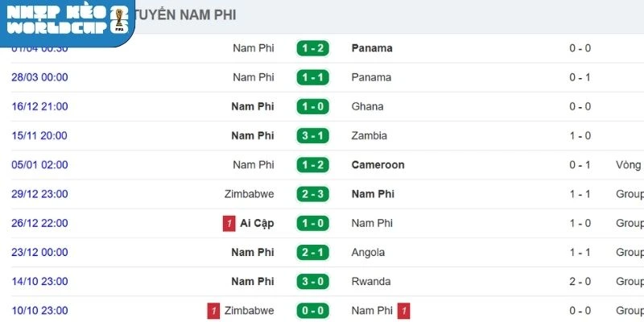Select the Cameroon team name
The width and height of the screenshot is (644, 322).
[378, 165]
